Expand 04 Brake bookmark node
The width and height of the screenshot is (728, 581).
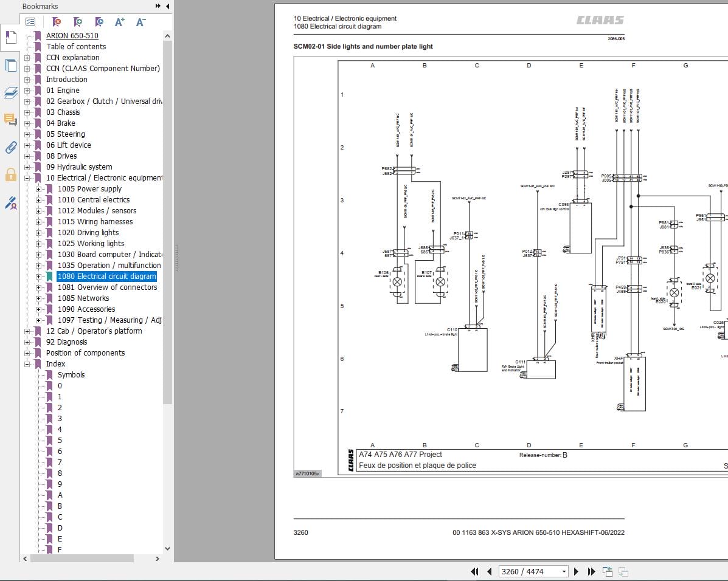click(27, 123)
